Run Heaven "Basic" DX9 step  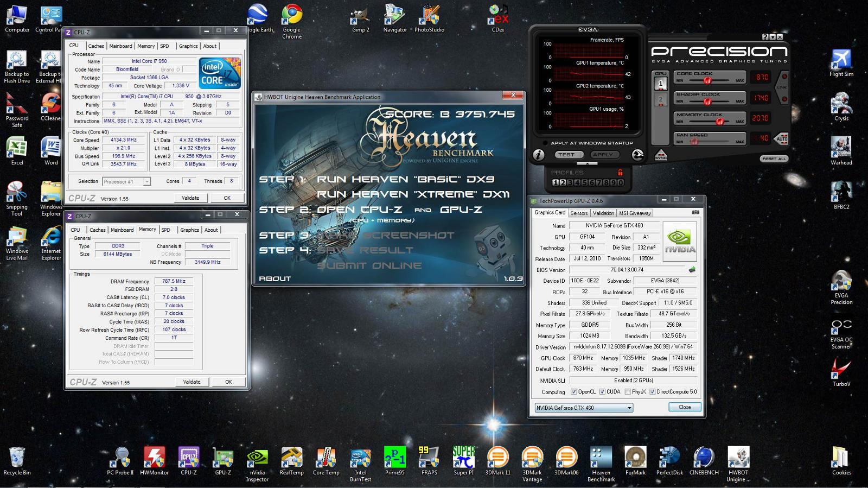(x=405, y=179)
